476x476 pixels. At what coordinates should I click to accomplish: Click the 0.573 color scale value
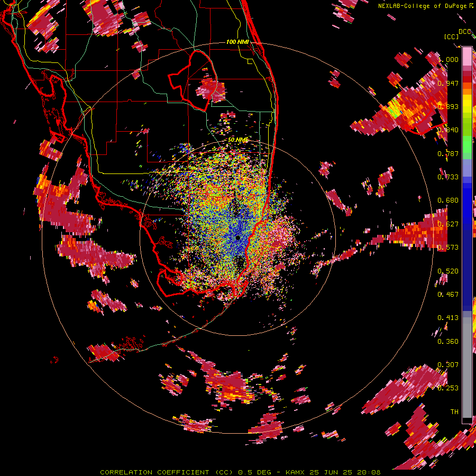[448, 248]
